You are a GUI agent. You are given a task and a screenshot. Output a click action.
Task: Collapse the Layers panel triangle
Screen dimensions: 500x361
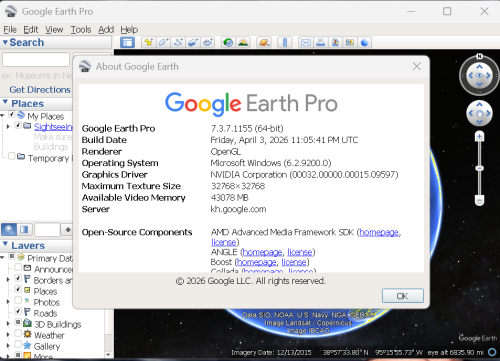pos(5,244)
